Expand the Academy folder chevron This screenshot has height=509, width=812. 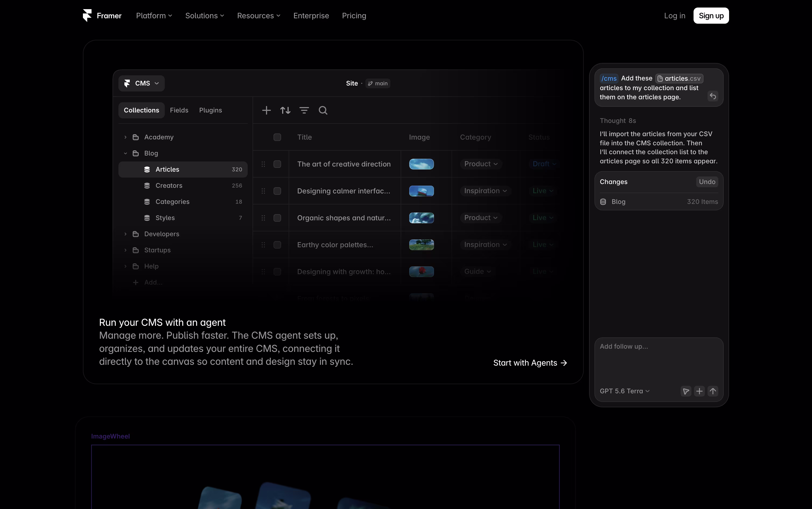coord(125,137)
